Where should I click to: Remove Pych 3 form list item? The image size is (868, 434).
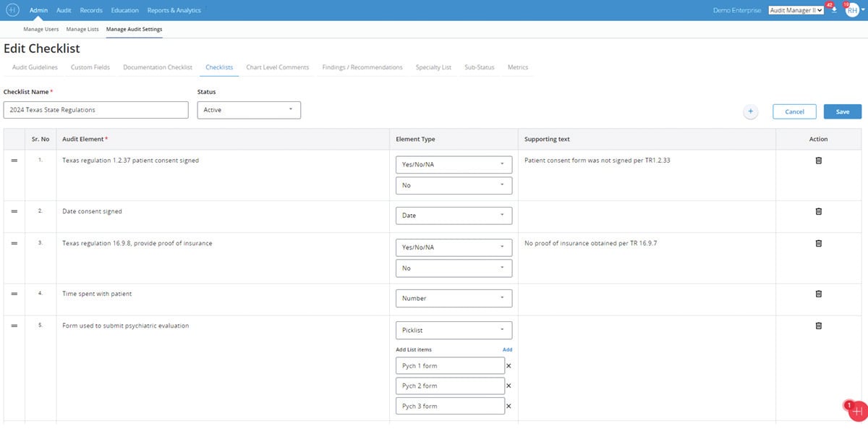point(509,407)
